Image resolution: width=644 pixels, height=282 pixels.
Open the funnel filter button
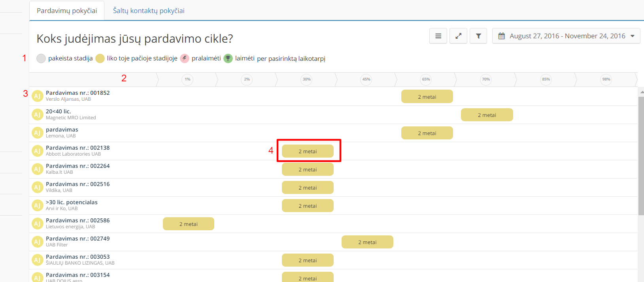478,36
